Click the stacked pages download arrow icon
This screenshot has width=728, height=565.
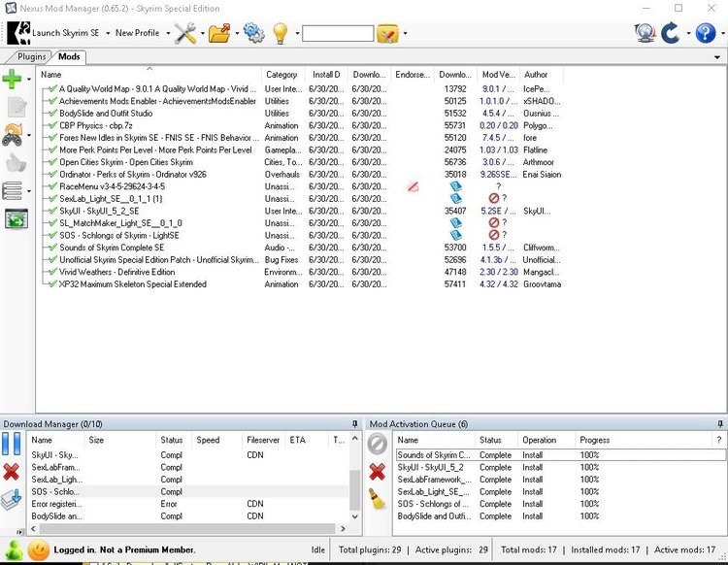pos(11,500)
